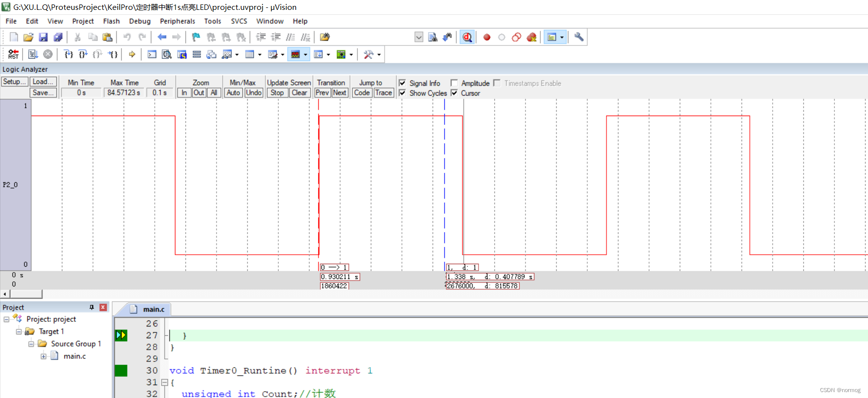The width and height of the screenshot is (868, 398).
Task: Insert a bookmark with the flag icon
Action: click(196, 37)
